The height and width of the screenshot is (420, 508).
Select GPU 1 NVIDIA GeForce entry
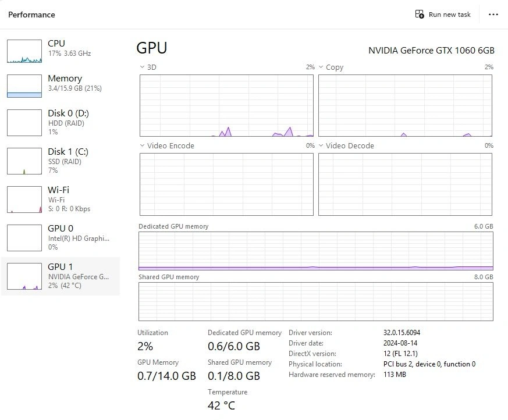(x=61, y=267)
